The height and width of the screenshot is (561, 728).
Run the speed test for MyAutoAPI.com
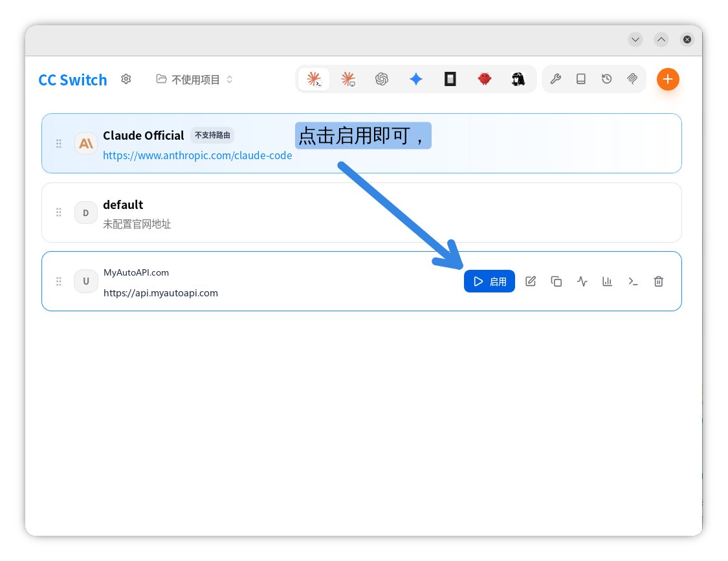click(x=582, y=281)
